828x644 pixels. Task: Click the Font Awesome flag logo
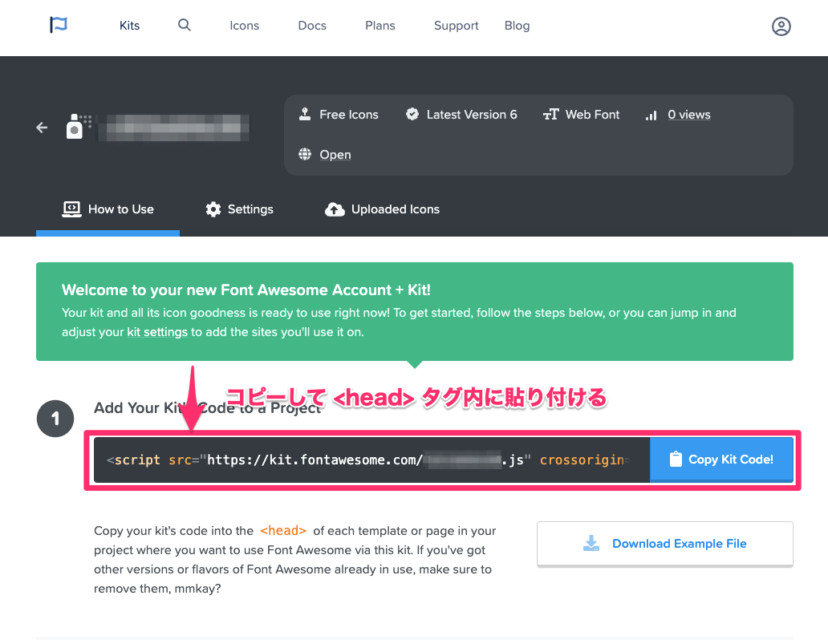coord(59,25)
